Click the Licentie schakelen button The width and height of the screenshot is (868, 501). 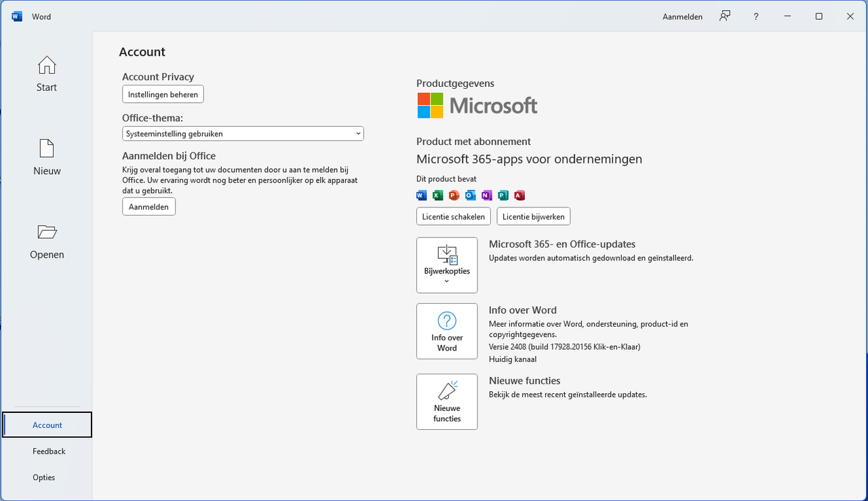pos(454,216)
